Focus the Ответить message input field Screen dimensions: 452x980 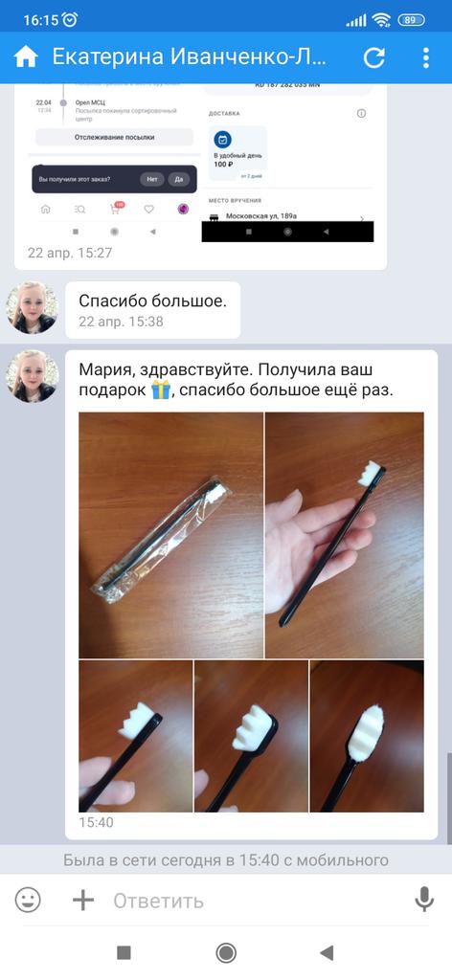coord(257,901)
